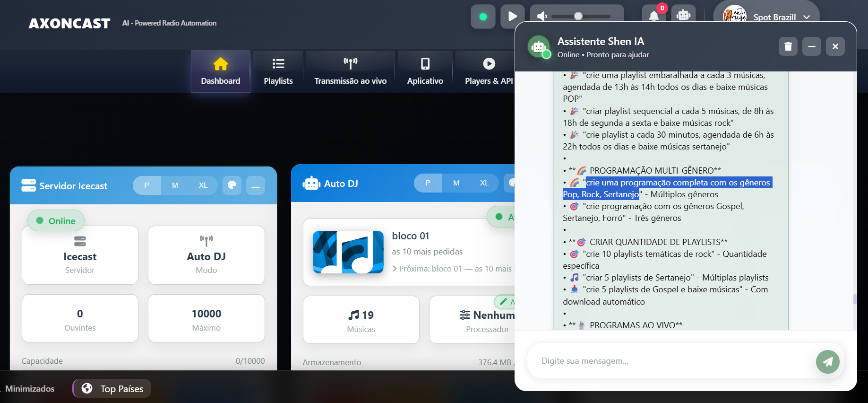
Task: Click the chat panel scrollbar thumb
Action: pos(855,299)
